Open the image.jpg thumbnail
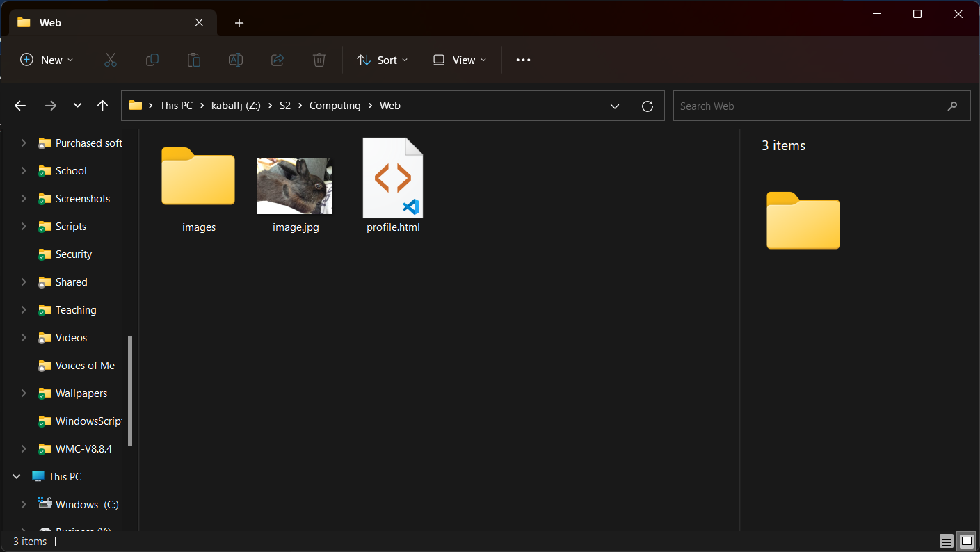980x552 pixels. pos(294,186)
